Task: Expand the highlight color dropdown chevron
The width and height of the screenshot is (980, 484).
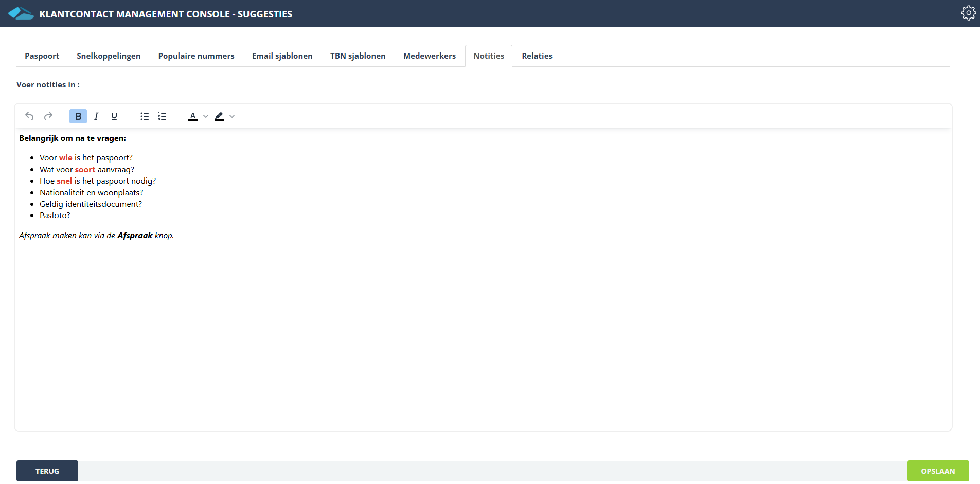Action: point(232,116)
